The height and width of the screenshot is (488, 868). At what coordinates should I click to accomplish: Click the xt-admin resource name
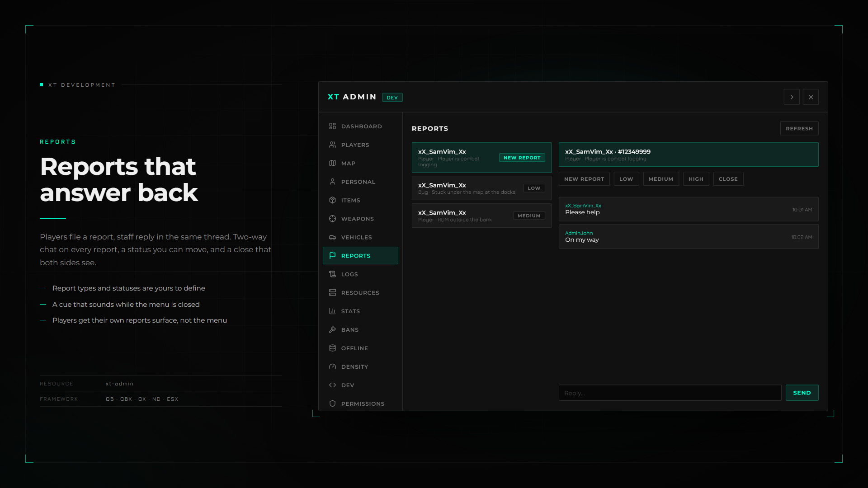click(x=119, y=384)
